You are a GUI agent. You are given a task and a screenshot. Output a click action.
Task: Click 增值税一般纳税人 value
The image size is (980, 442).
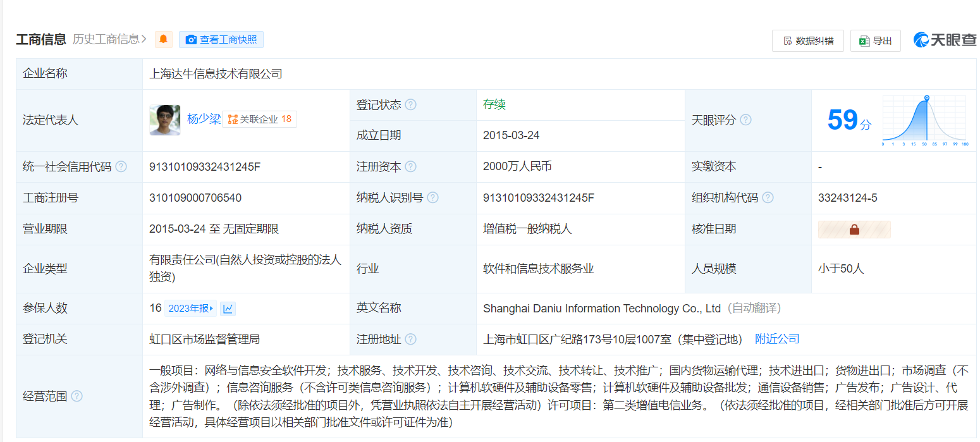tap(527, 229)
